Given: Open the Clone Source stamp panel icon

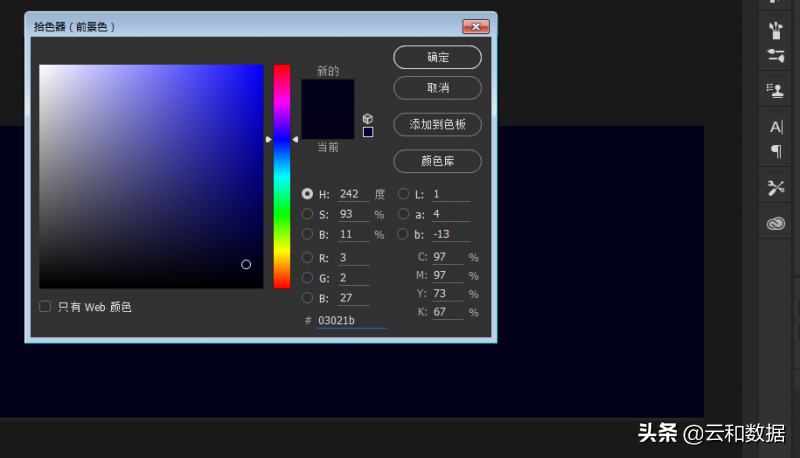Looking at the screenshot, I should point(775,90).
